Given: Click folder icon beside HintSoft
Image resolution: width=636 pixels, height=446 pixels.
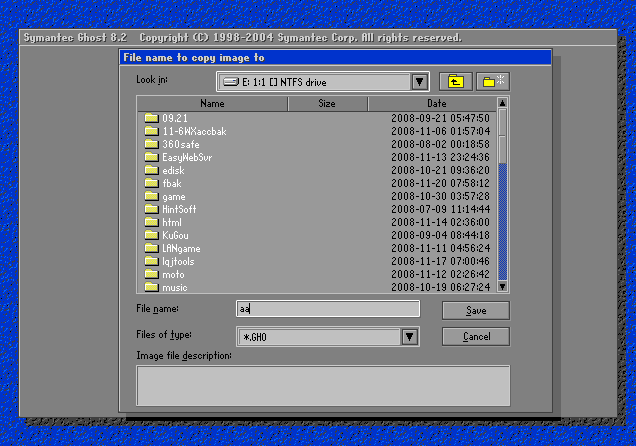Looking at the screenshot, I should click(151, 209).
